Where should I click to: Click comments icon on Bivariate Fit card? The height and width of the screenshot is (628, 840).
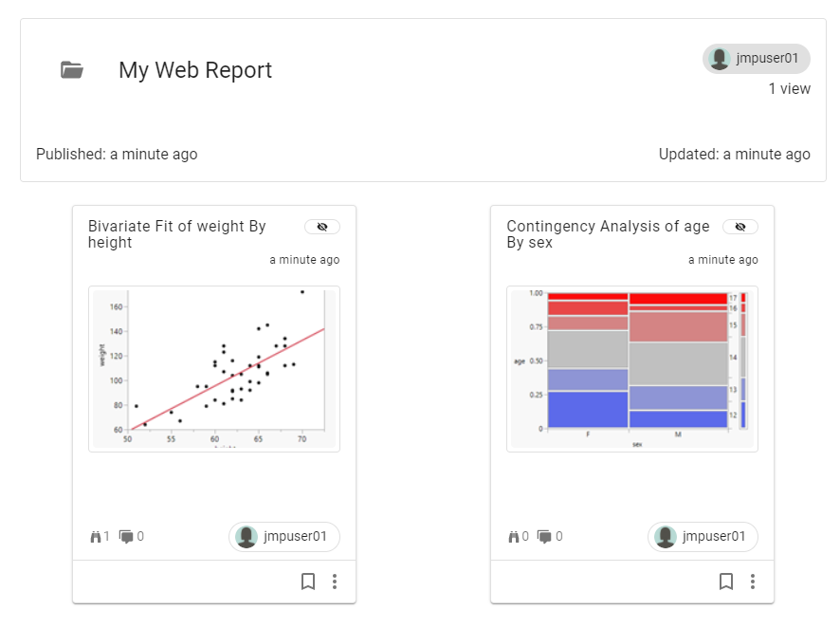tap(127, 537)
